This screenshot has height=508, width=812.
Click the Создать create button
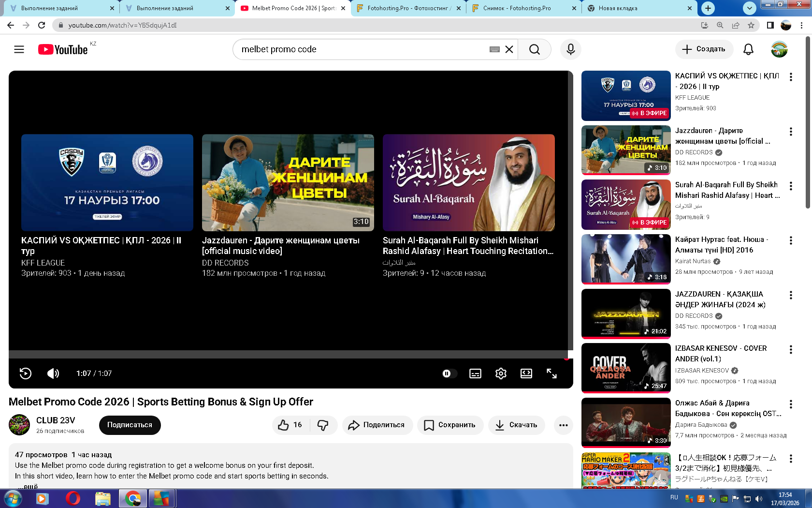click(704, 49)
